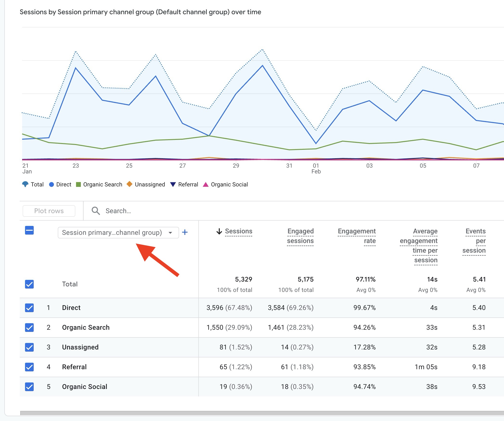The image size is (504, 421).
Task: Uncheck the Organic Search row checkbox
Action: pyautogui.click(x=29, y=328)
